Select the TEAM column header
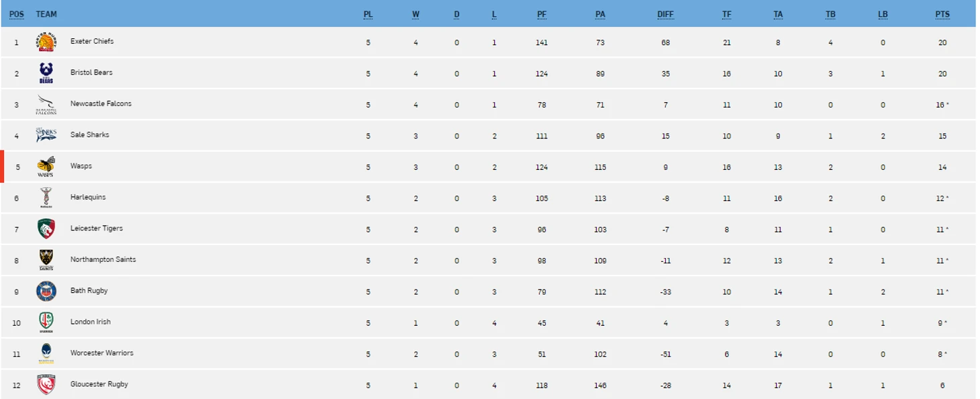 [x=46, y=14]
